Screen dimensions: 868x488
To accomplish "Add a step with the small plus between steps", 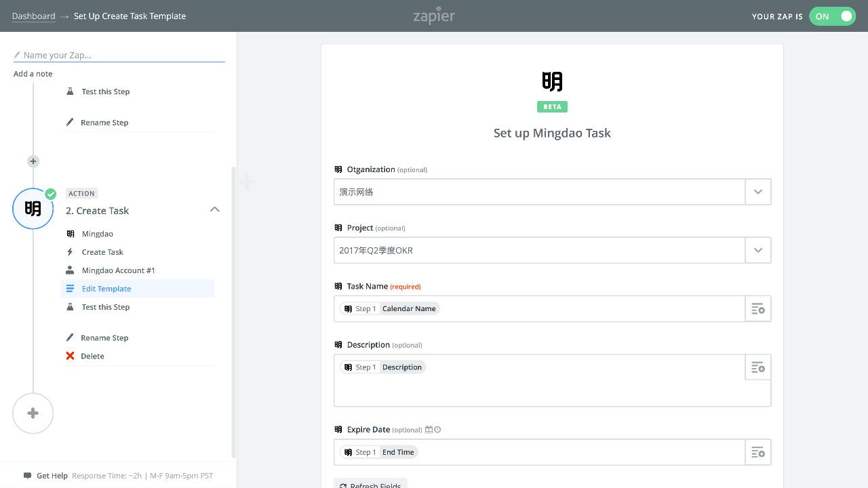I will (x=33, y=161).
